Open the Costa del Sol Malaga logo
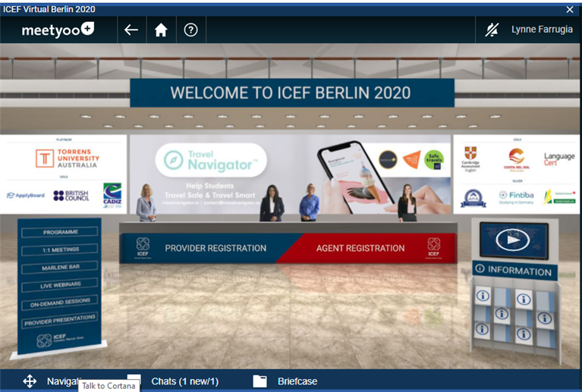The width and height of the screenshot is (582, 392). point(516,159)
